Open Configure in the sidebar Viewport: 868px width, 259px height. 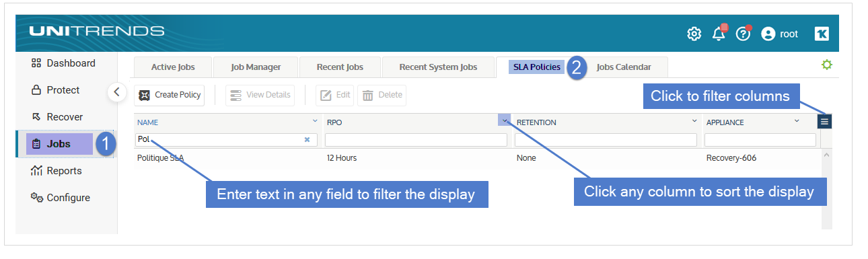pos(60,198)
